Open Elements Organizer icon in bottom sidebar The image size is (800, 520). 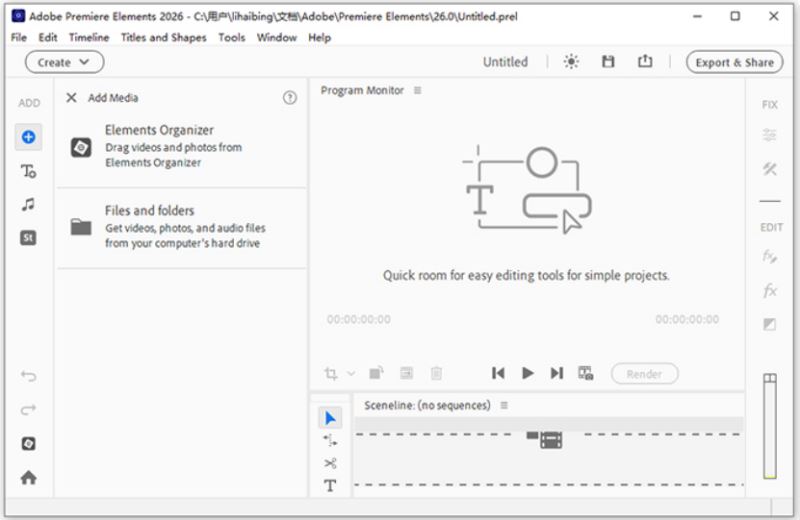pyautogui.click(x=29, y=443)
